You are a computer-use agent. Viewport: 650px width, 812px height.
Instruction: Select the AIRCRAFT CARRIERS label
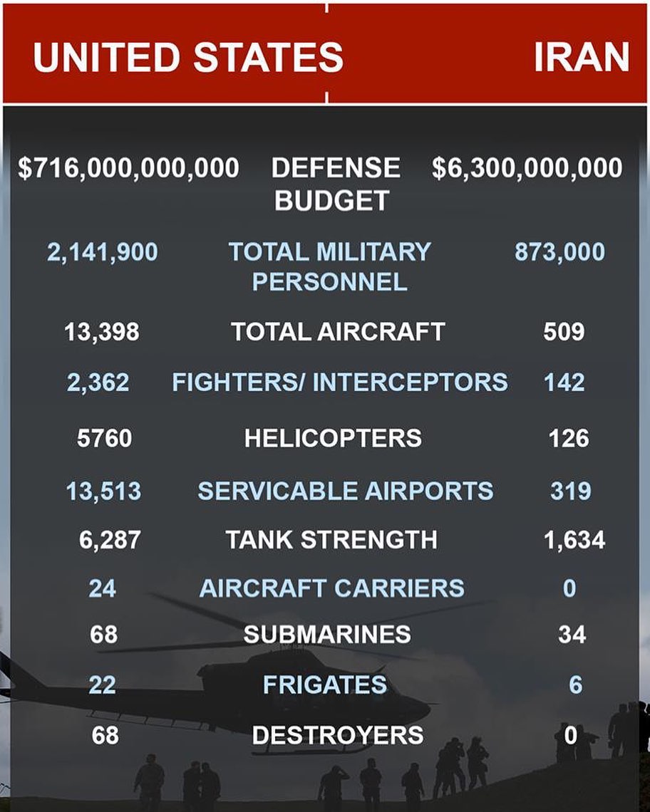tap(331, 588)
